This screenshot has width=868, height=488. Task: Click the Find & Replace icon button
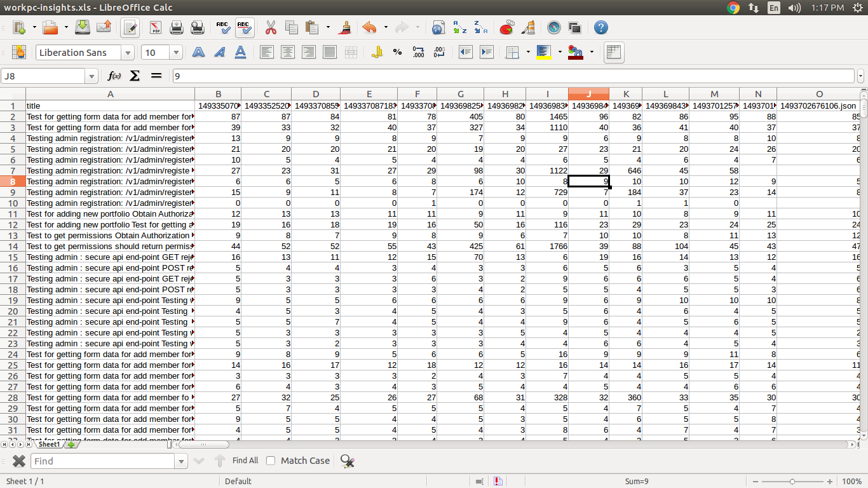(347, 461)
